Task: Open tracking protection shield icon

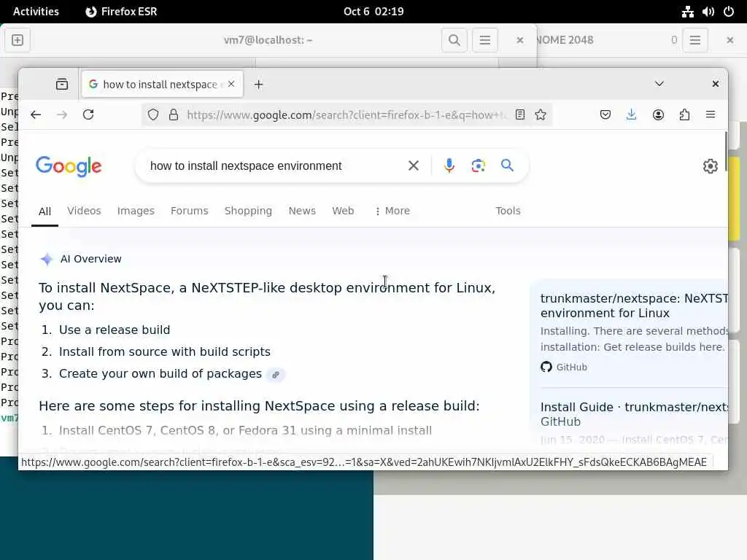Action: pyautogui.click(x=153, y=114)
